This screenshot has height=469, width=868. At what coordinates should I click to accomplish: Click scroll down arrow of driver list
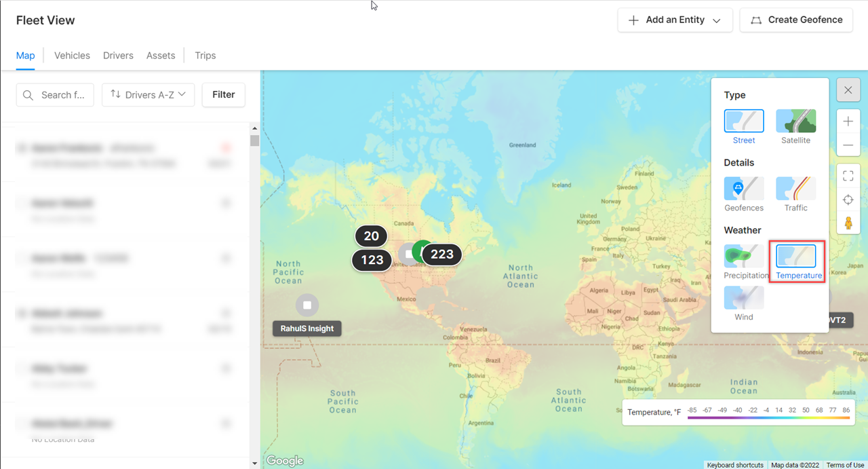click(x=255, y=464)
